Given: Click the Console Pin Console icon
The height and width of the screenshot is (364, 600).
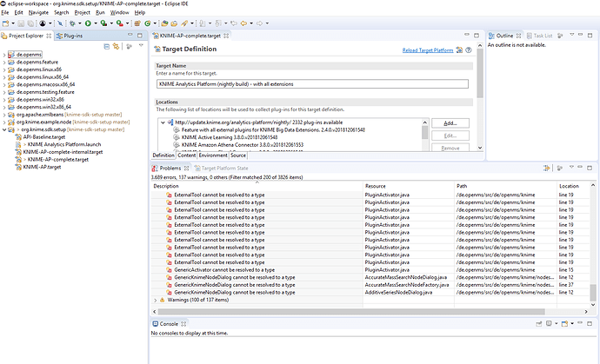Looking at the screenshot, I should [539, 323].
